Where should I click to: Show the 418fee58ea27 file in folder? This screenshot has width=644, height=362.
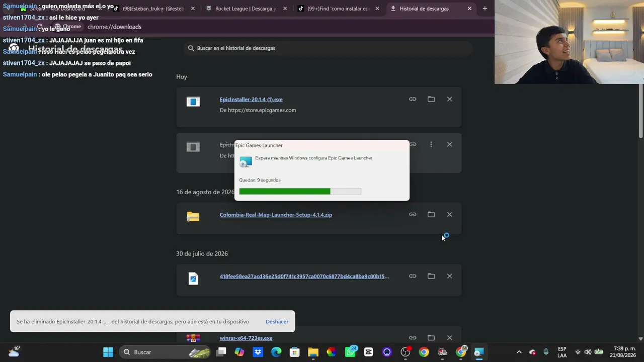click(x=431, y=276)
